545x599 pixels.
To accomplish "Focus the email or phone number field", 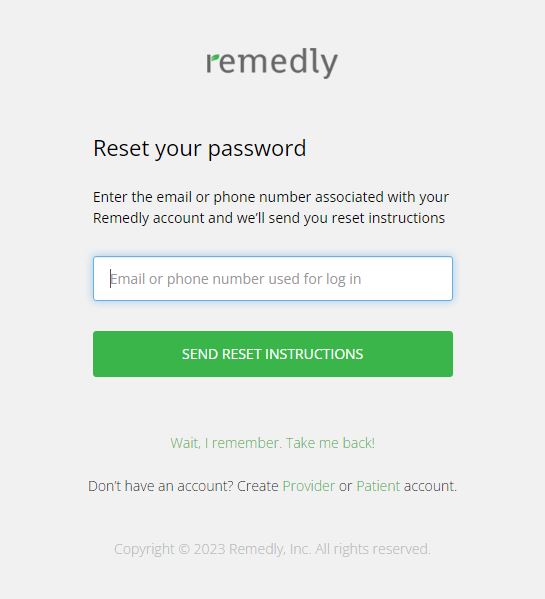I will (x=273, y=278).
